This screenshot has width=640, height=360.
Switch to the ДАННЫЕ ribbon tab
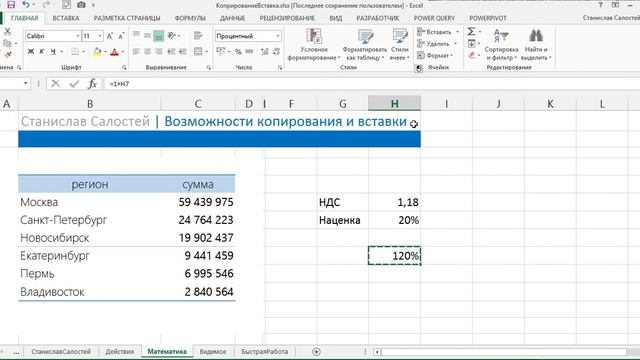coord(232,18)
